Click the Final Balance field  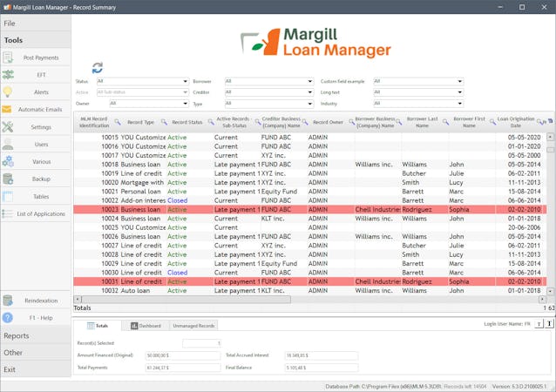(322, 368)
